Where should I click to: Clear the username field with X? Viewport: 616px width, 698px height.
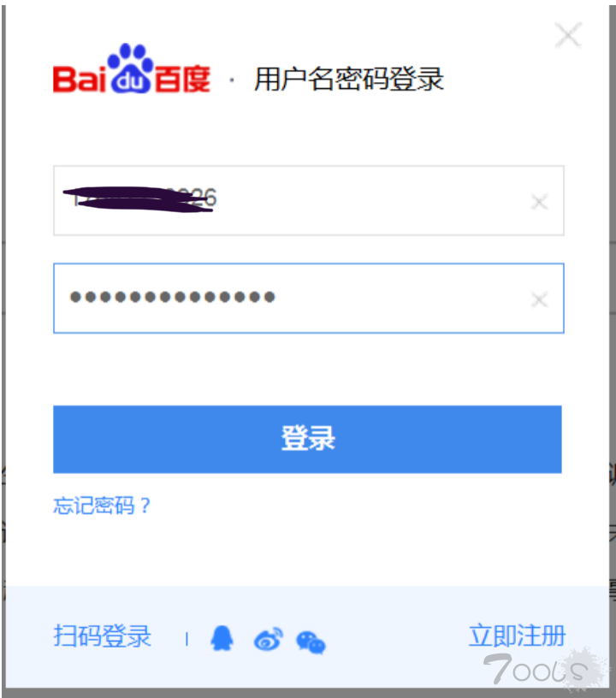tap(540, 202)
